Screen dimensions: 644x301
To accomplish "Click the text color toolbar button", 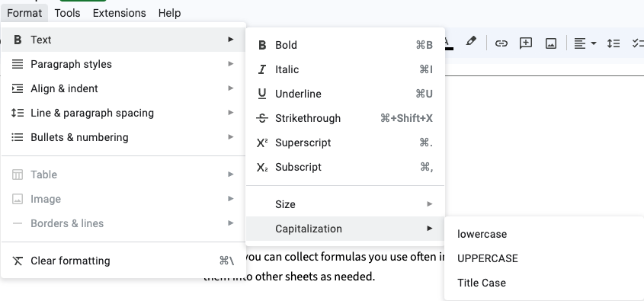I will click(x=448, y=43).
